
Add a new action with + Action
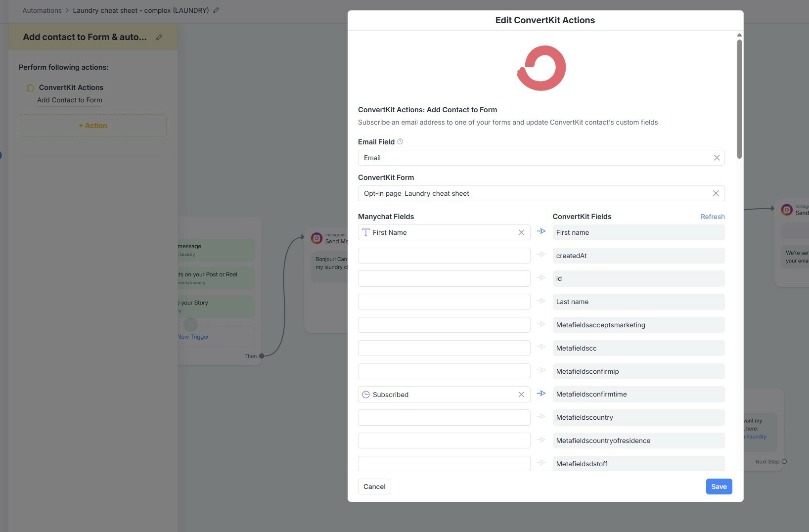pyautogui.click(x=92, y=126)
